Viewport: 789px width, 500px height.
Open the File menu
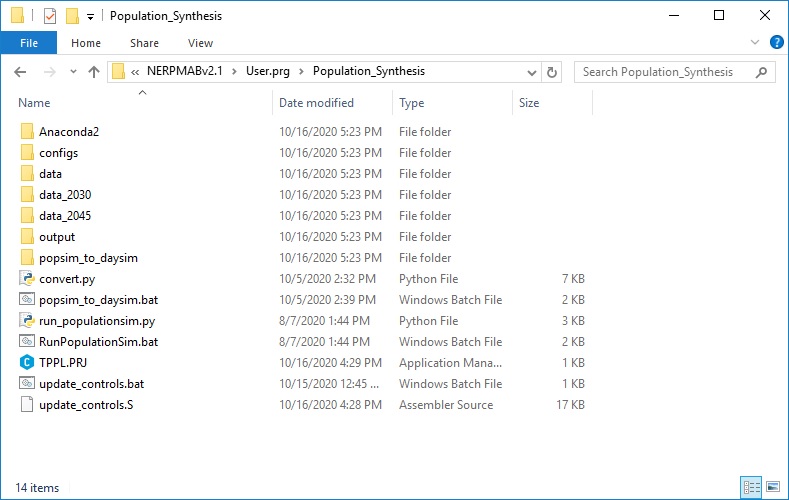click(x=29, y=43)
